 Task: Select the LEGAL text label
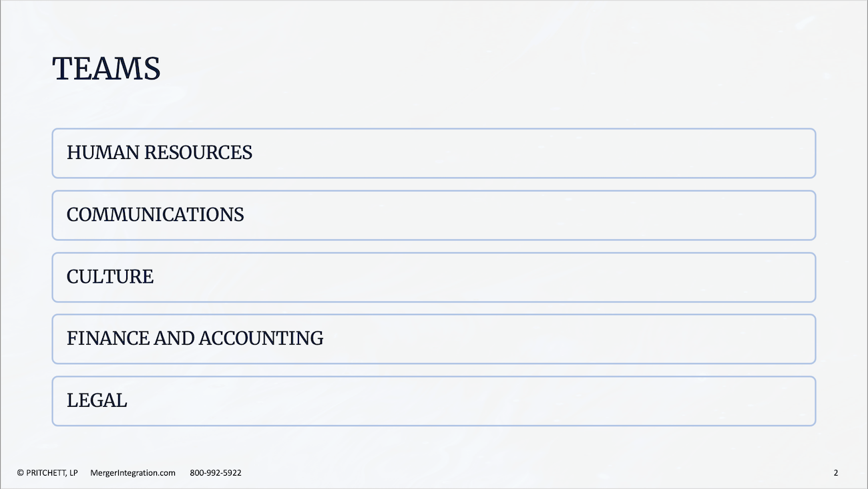[x=97, y=401]
